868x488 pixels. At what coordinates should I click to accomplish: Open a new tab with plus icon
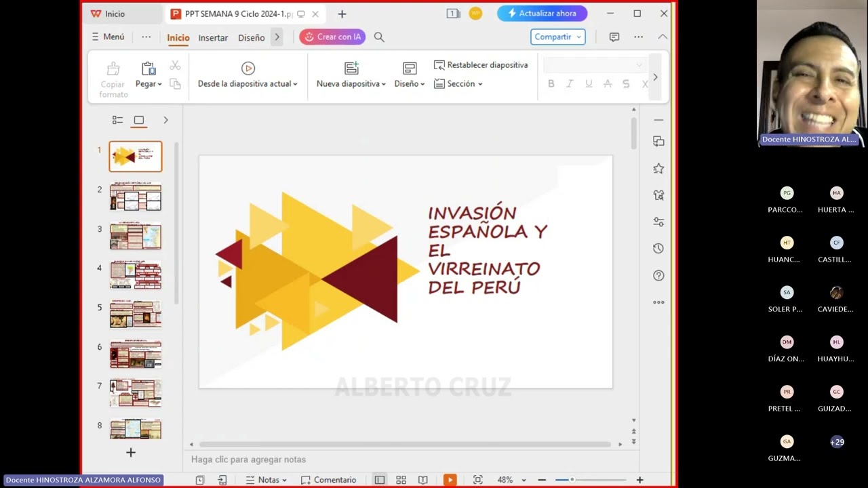(342, 14)
